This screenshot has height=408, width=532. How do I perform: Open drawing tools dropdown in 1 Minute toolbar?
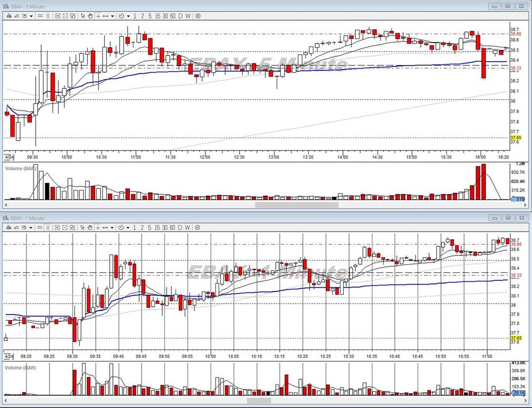112,227
